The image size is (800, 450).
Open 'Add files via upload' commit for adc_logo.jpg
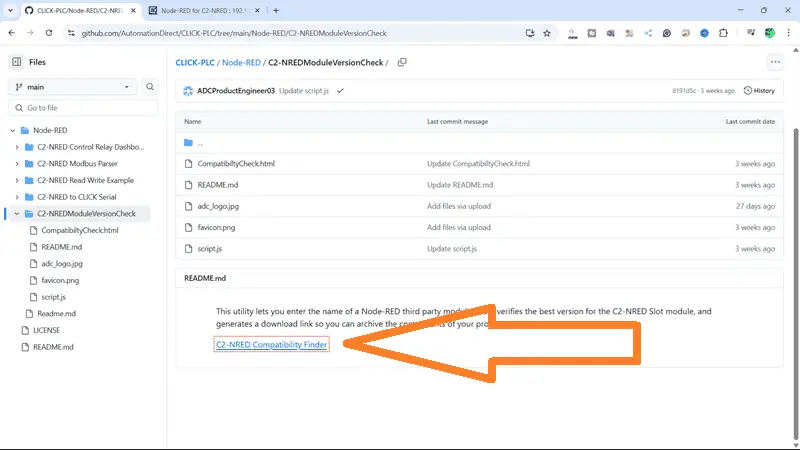[x=459, y=206]
